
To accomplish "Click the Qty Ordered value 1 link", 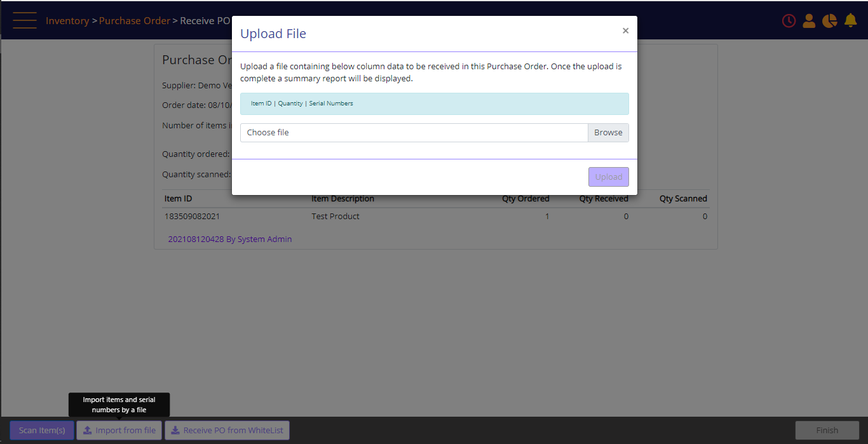I will pyautogui.click(x=547, y=217).
